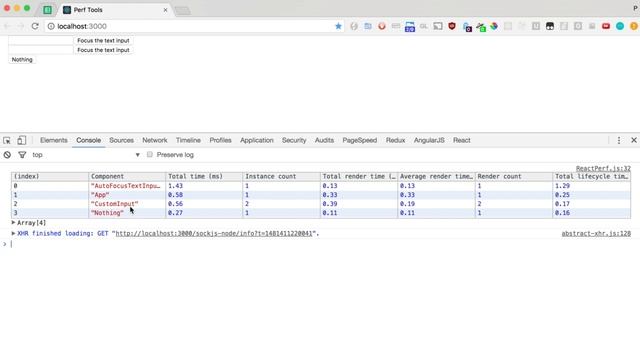The height and width of the screenshot is (360, 640).
Task: Clear the console log
Action: click(x=7, y=155)
